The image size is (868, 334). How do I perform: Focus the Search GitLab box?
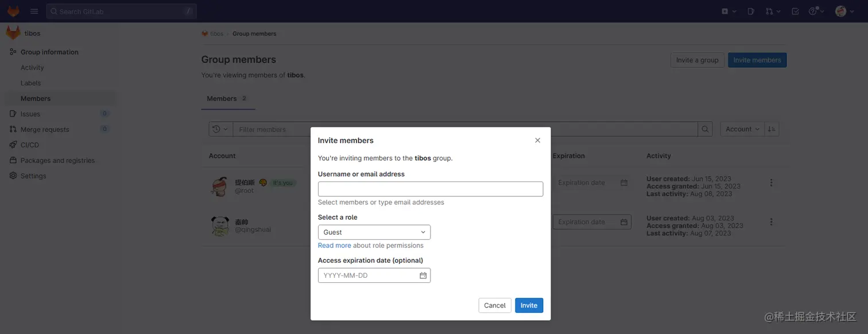[121, 11]
